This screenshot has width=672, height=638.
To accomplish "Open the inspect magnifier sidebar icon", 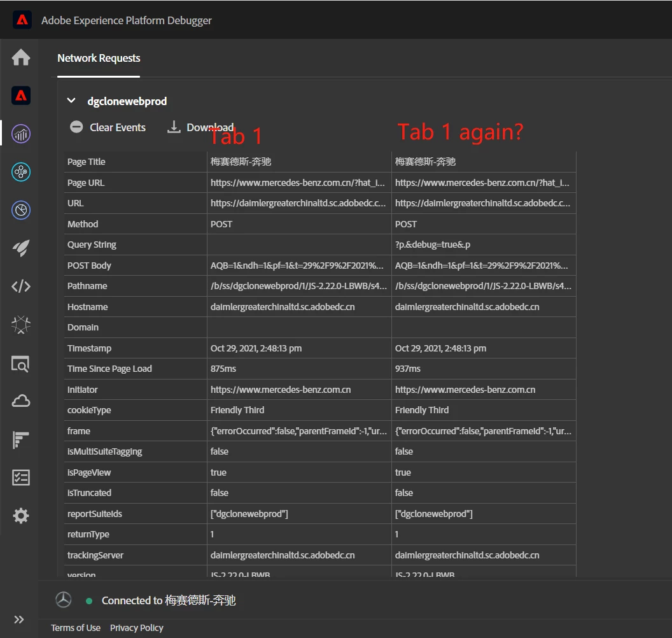I will [x=20, y=364].
